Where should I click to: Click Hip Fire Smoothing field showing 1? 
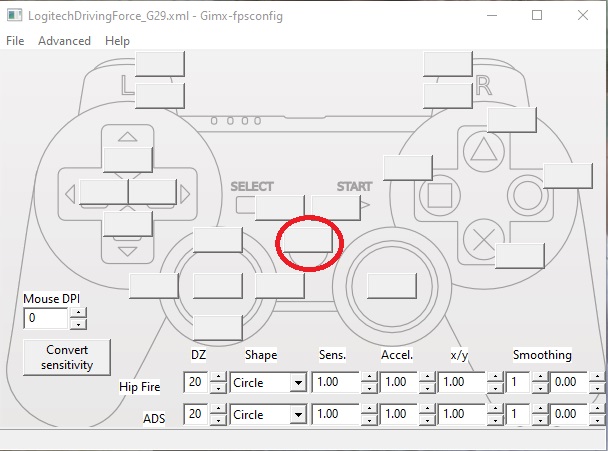point(518,382)
